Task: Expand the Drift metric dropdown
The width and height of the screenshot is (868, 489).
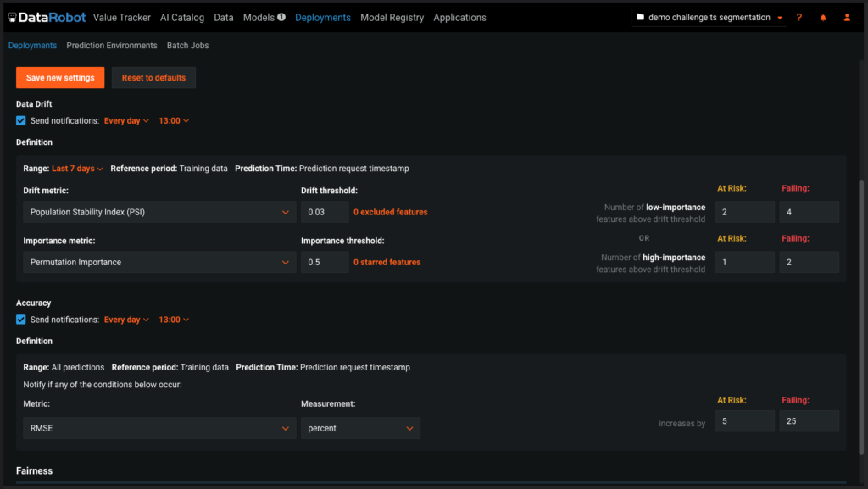Action: [x=159, y=212]
